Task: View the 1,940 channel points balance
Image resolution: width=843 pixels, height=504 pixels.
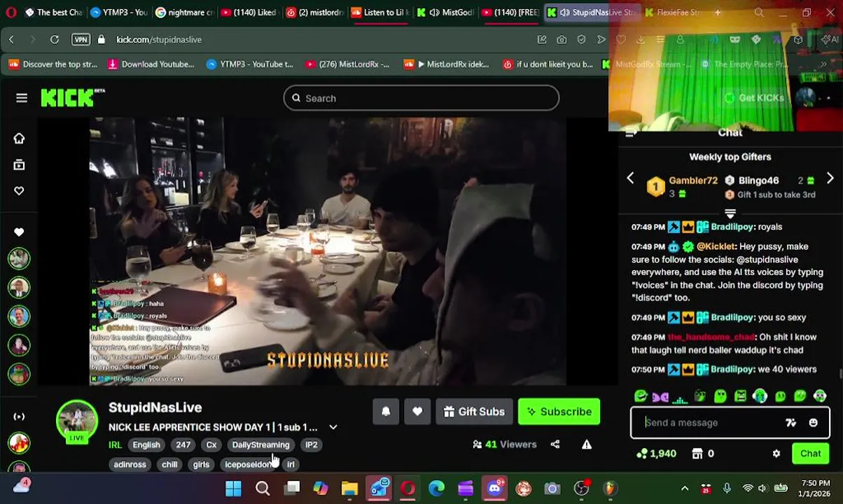Action: [656, 454]
